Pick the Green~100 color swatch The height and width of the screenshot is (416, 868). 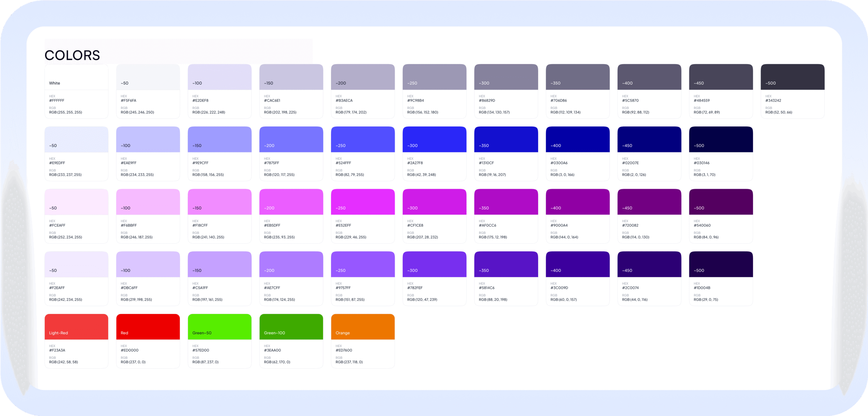coord(291,327)
